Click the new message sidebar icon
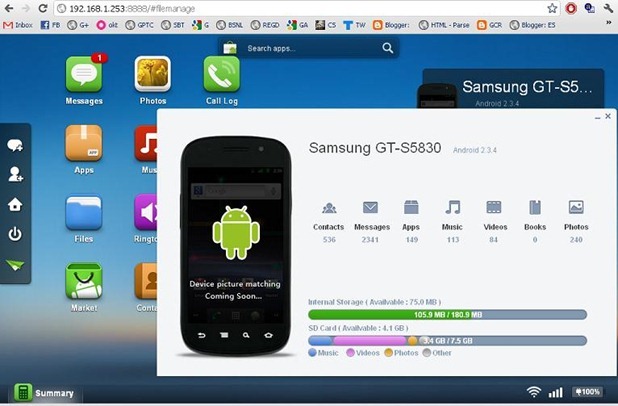This screenshot has width=618, height=406. coord(15,145)
